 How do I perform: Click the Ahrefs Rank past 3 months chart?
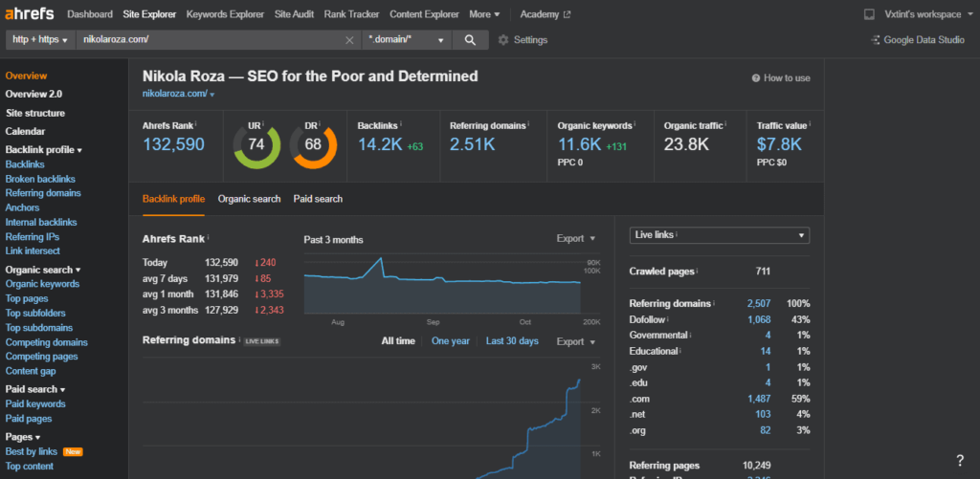442,284
